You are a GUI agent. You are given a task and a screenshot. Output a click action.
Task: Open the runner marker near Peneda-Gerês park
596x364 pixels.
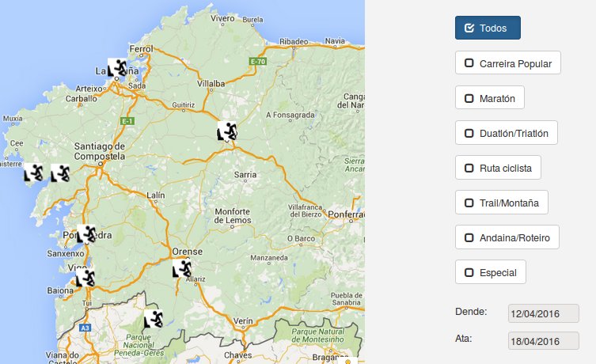point(154,319)
